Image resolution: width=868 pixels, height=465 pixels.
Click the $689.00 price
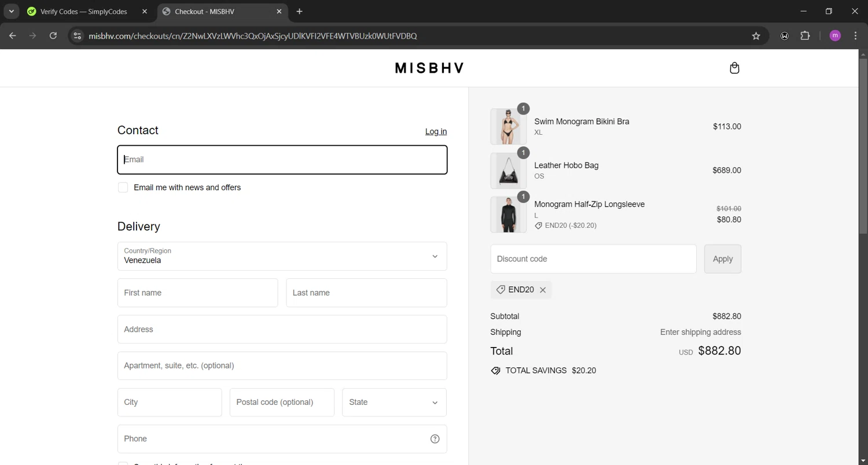point(727,171)
